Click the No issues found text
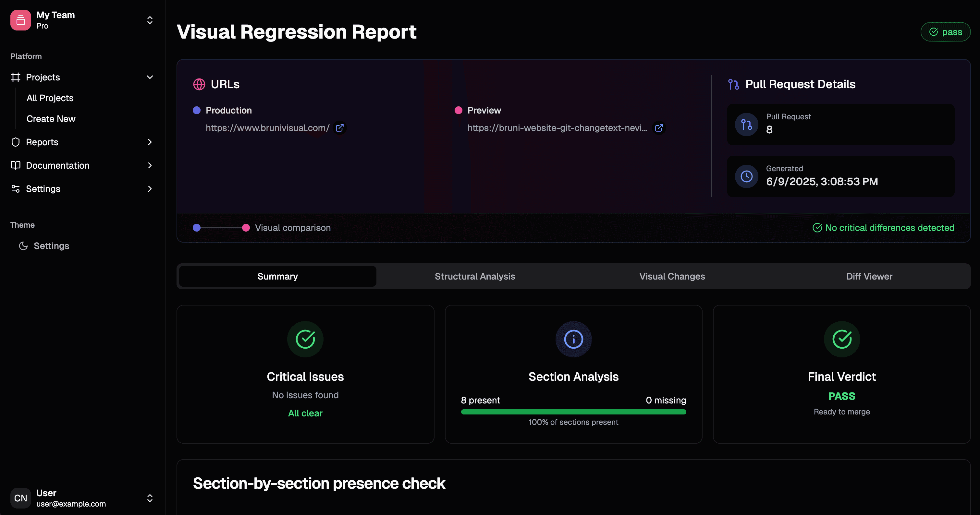 pyautogui.click(x=305, y=395)
